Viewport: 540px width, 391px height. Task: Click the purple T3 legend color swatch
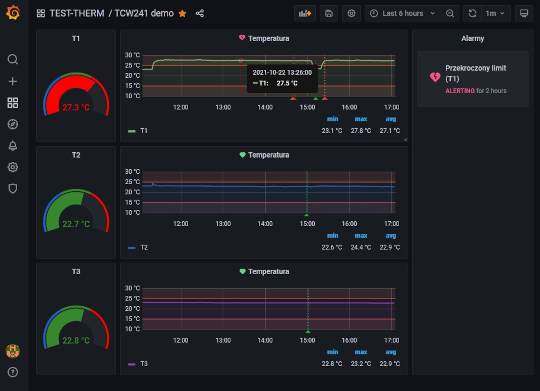pyautogui.click(x=132, y=364)
